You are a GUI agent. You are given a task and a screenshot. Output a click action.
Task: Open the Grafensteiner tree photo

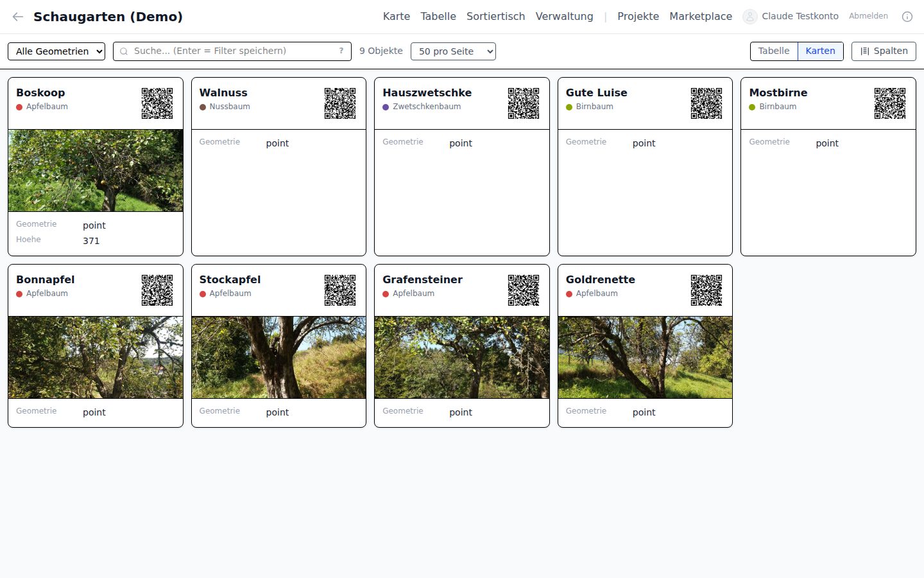[462, 358]
